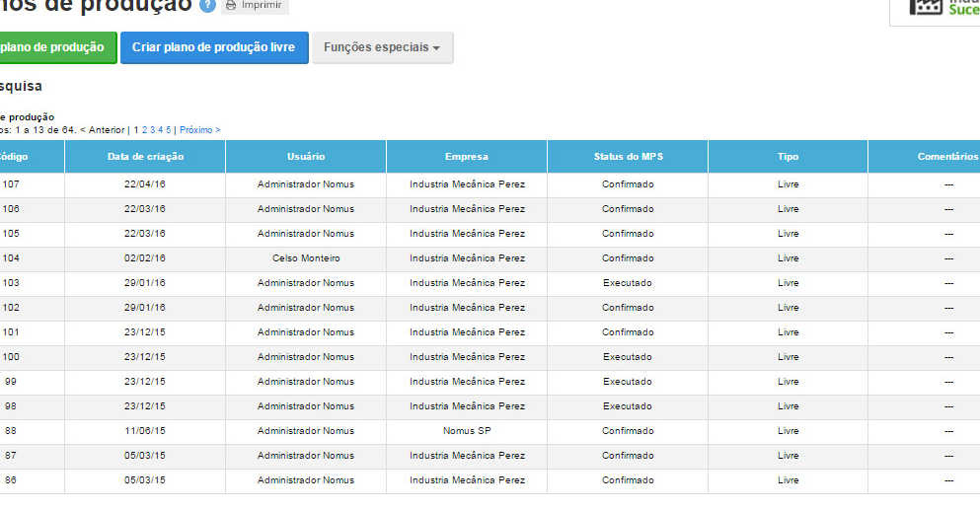Click Criar plano de produção livre

[x=214, y=47]
